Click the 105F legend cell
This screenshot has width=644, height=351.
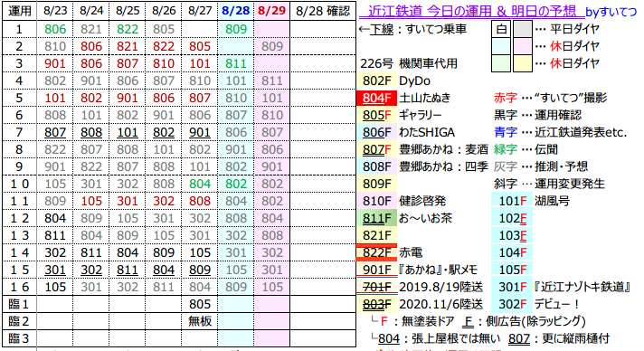[512, 270]
